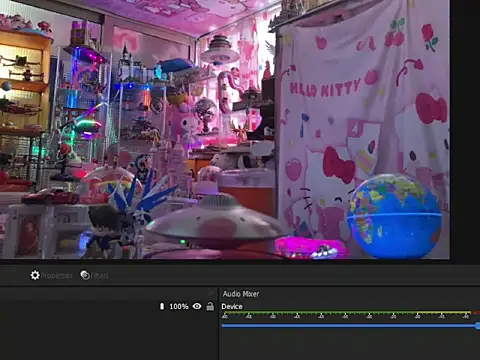The image size is (480, 360).
Task: Click the Properties gear icon
Action: click(x=35, y=275)
